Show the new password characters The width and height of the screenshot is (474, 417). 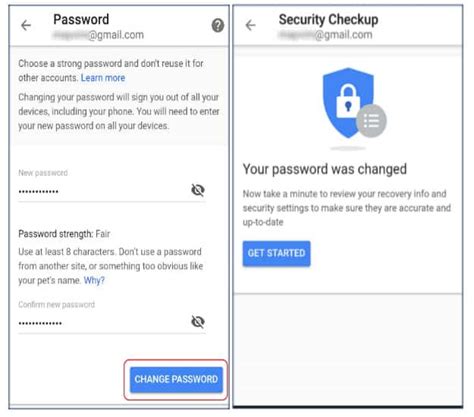pyautogui.click(x=198, y=190)
